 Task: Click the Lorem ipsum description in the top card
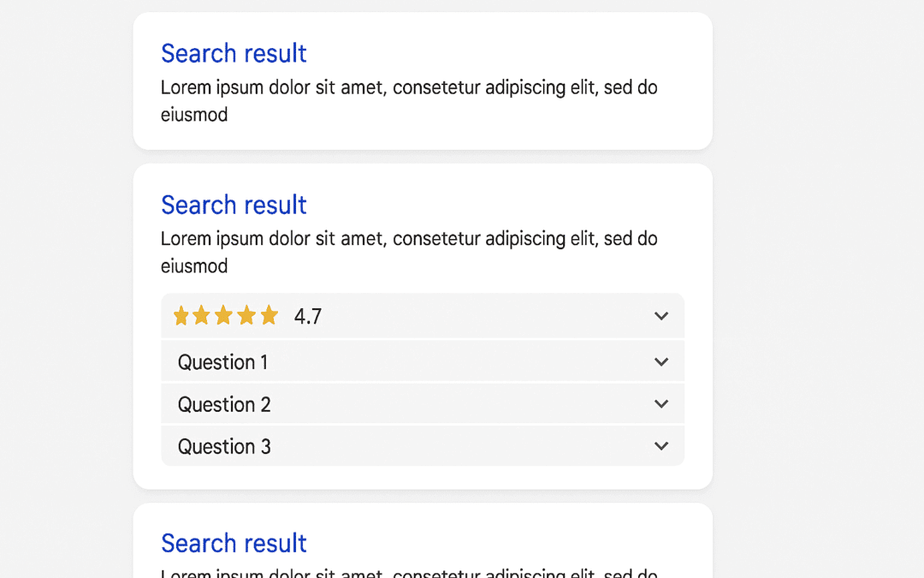click(x=409, y=88)
